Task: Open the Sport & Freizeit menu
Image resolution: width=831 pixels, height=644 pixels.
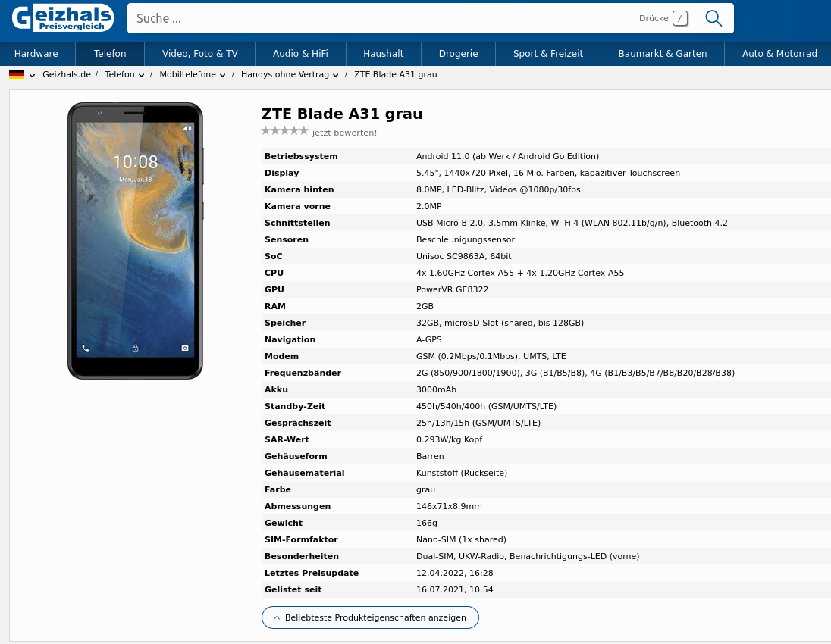Action: click(548, 54)
